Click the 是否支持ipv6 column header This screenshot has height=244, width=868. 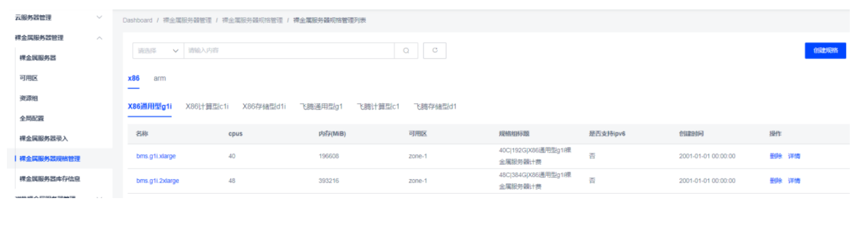tap(607, 134)
